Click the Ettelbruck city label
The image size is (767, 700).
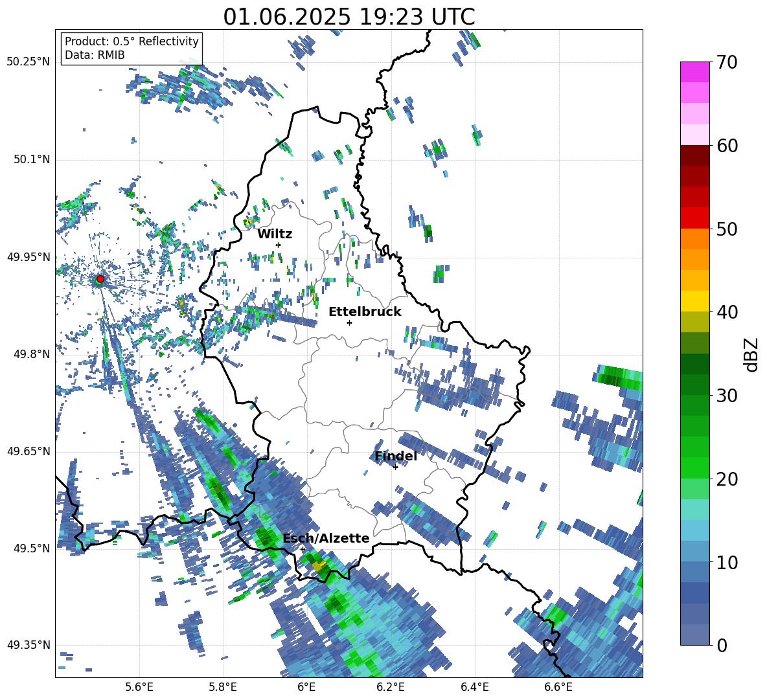pyautogui.click(x=365, y=312)
